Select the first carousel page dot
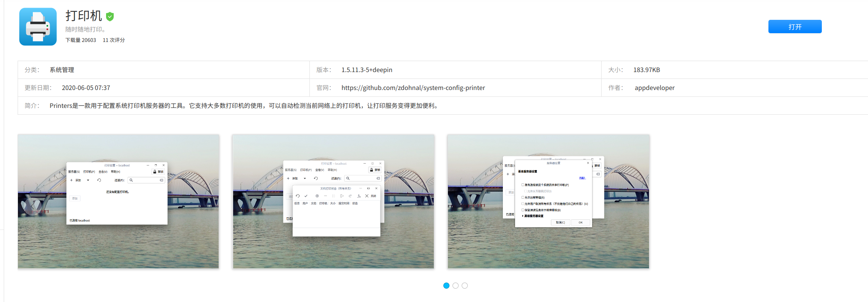This screenshot has height=302, width=868. click(x=446, y=286)
